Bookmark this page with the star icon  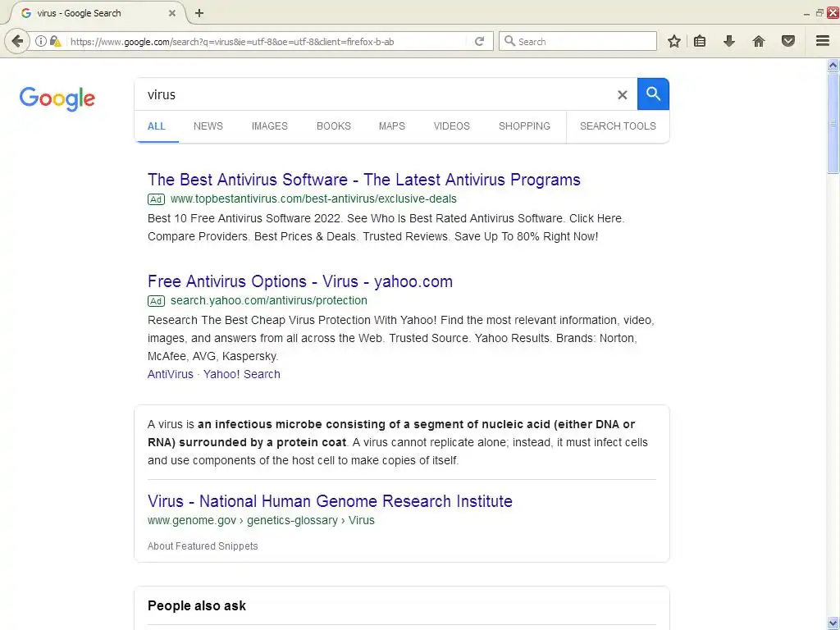pos(674,41)
